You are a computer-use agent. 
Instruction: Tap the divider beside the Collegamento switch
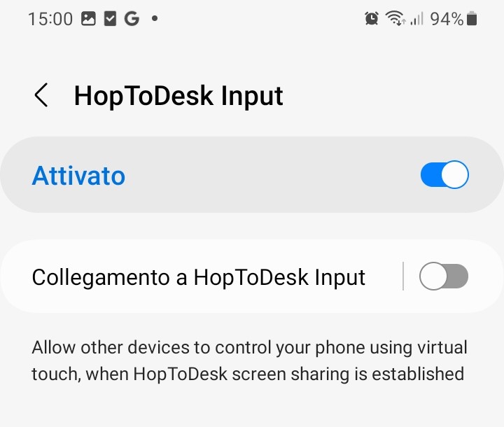point(403,276)
